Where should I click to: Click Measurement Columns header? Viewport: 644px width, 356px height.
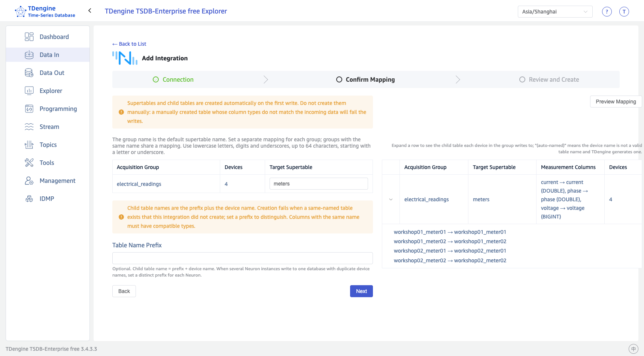pyautogui.click(x=568, y=167)
